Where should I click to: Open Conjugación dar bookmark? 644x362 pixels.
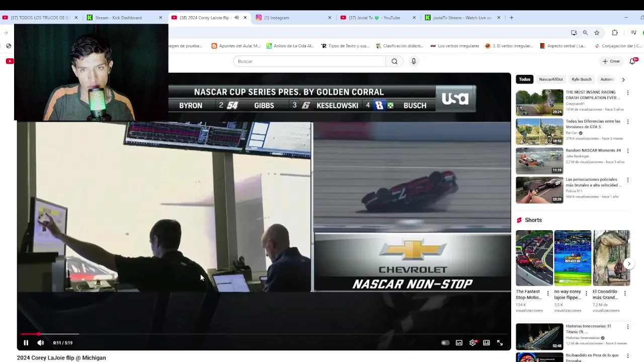(x=618, y=46)
